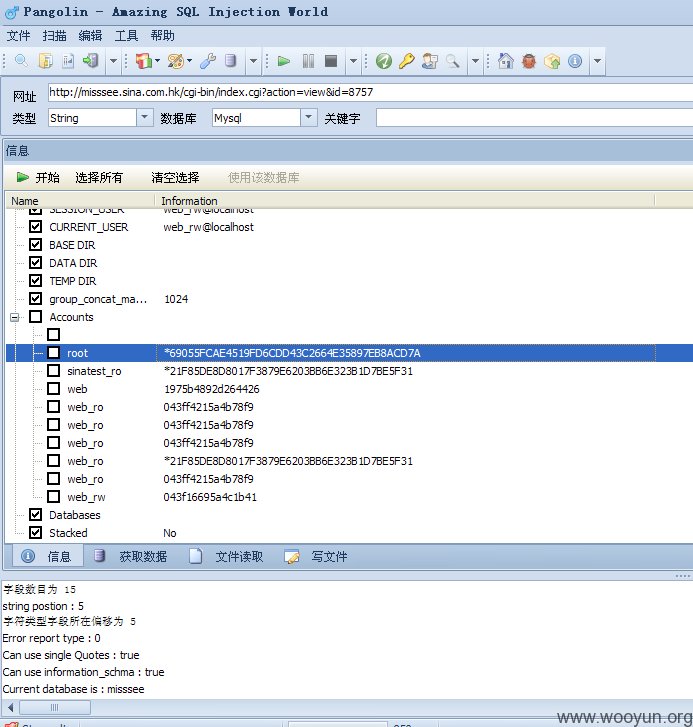This screenshot has height=727, width=693.
Task: Click the bottom horizontal scrollbar thumb
Action: tap(55, 708)
